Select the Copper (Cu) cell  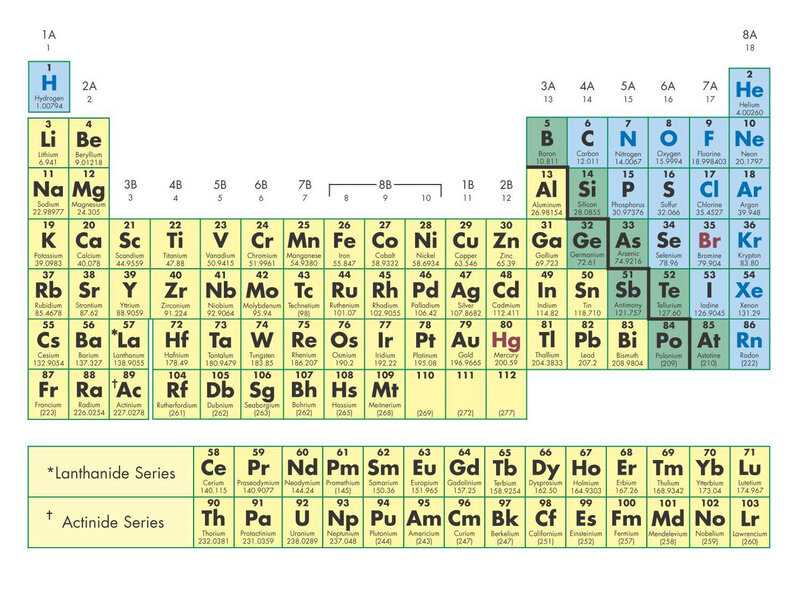coord(466,244)
